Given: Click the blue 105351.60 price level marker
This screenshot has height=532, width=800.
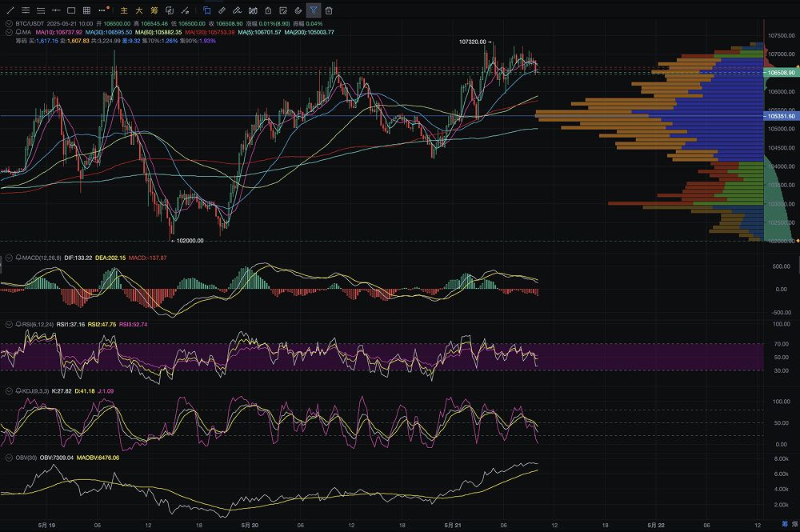Looking at the screenshot, I should [x=781, y=116].
